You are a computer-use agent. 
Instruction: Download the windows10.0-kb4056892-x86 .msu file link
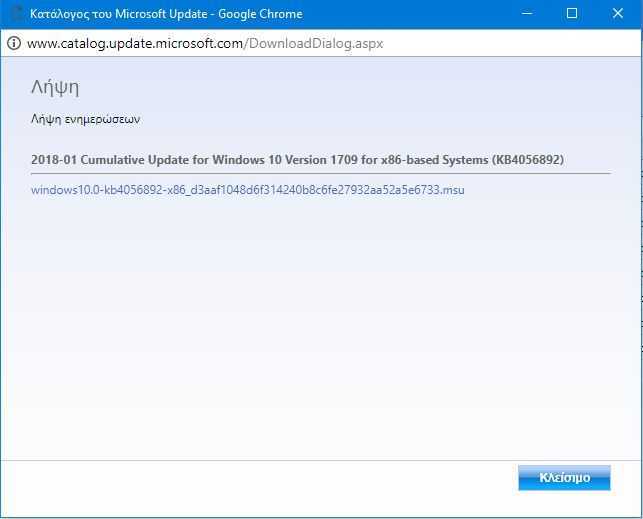coord(248,190)
